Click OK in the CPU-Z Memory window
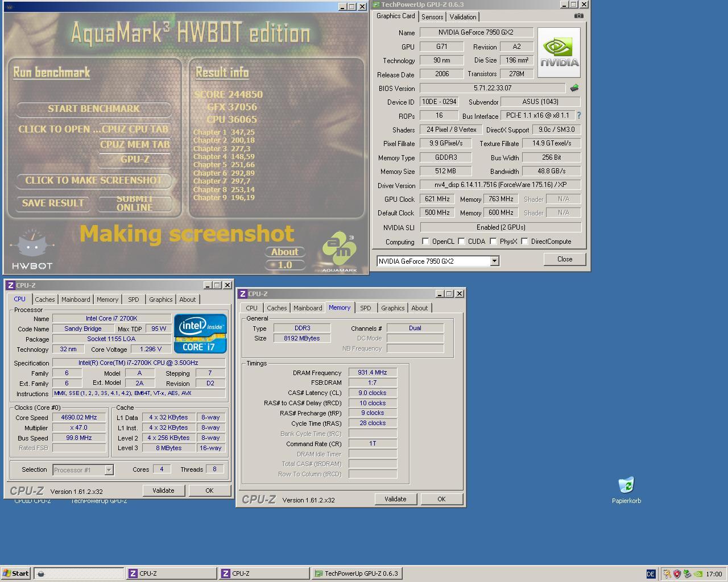 coord(441,499)
